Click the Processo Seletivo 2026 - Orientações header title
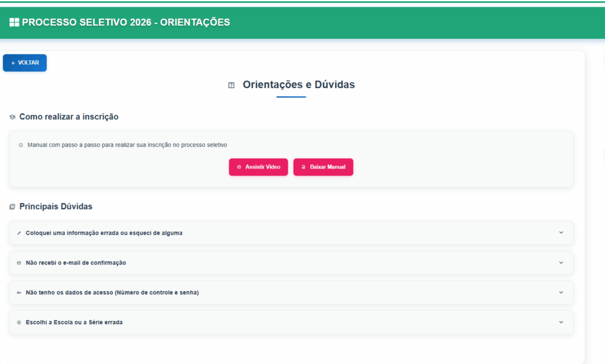The image size is (605, 364). click(126, 22)
